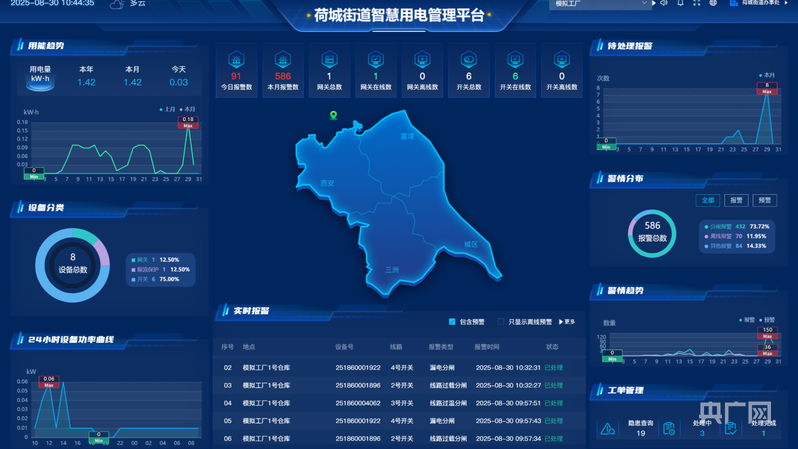Click the 预警 filter button
Viewport: 798px width, 449px height.
point(765,200)
